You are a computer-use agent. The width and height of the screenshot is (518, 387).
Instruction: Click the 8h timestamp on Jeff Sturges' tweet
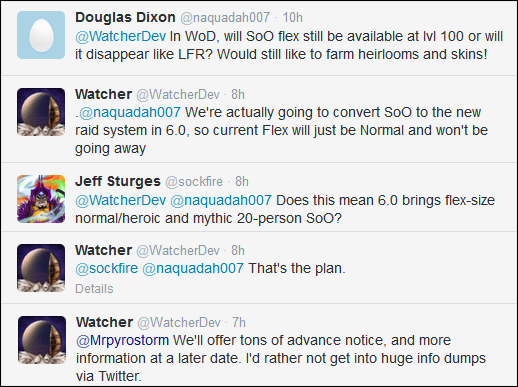click(242, 182)
